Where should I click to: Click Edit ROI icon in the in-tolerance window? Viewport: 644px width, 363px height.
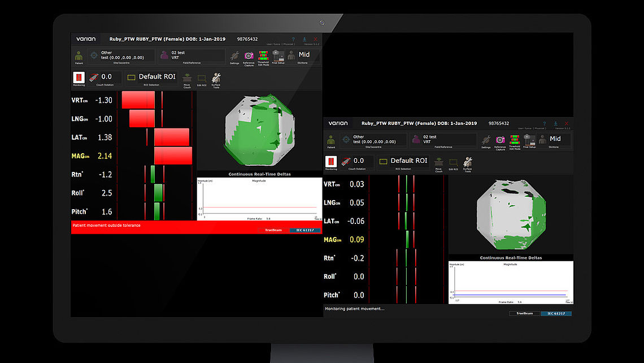[453, 163]
